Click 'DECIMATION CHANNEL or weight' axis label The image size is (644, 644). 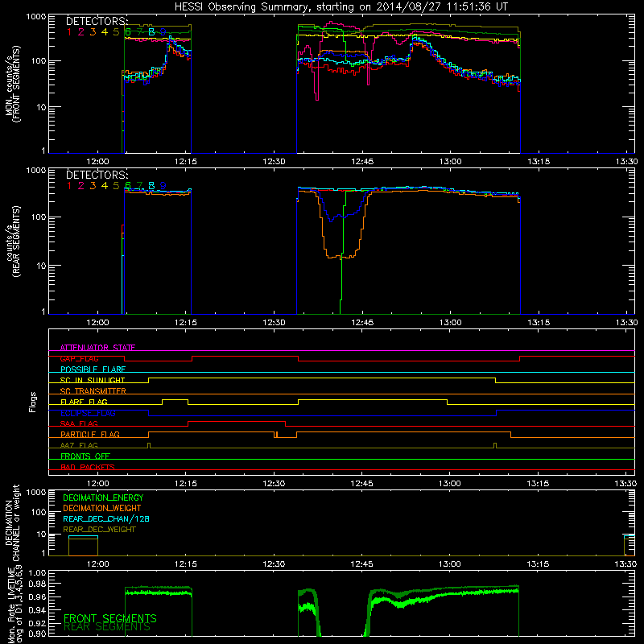(x=12, y=522)
